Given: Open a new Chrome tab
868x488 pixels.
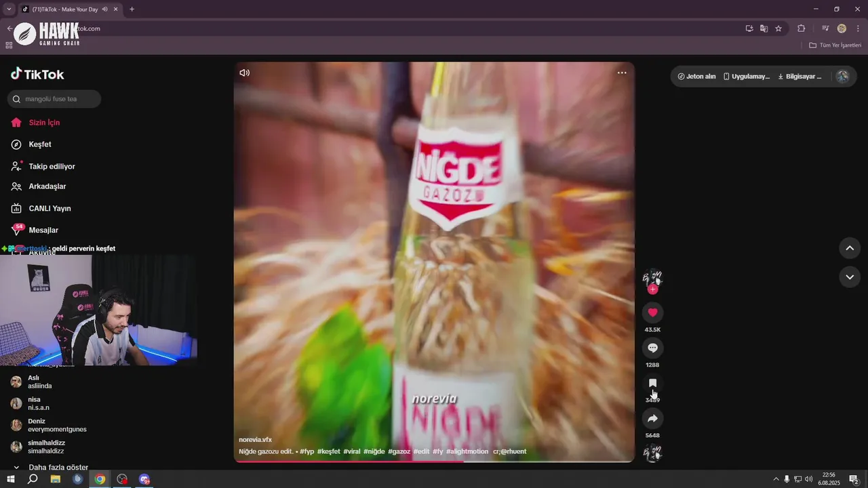Looking at the screenshot, I should pyautogui.click(x=132, y=9).
